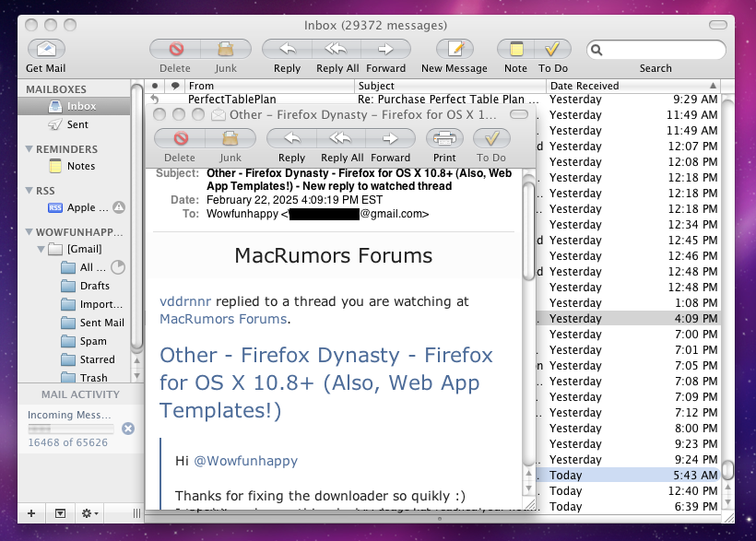
Task: Open Notes under Reminders
Action: (74, 166)
